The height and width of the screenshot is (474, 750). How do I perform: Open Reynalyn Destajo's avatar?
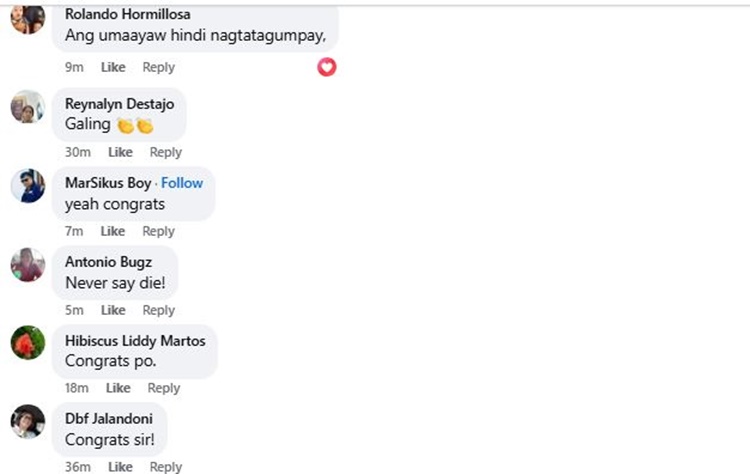click(28, 106)
